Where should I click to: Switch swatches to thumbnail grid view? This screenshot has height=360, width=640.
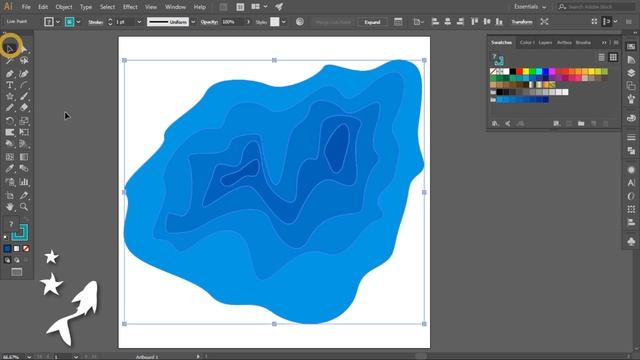click(613, 57)
